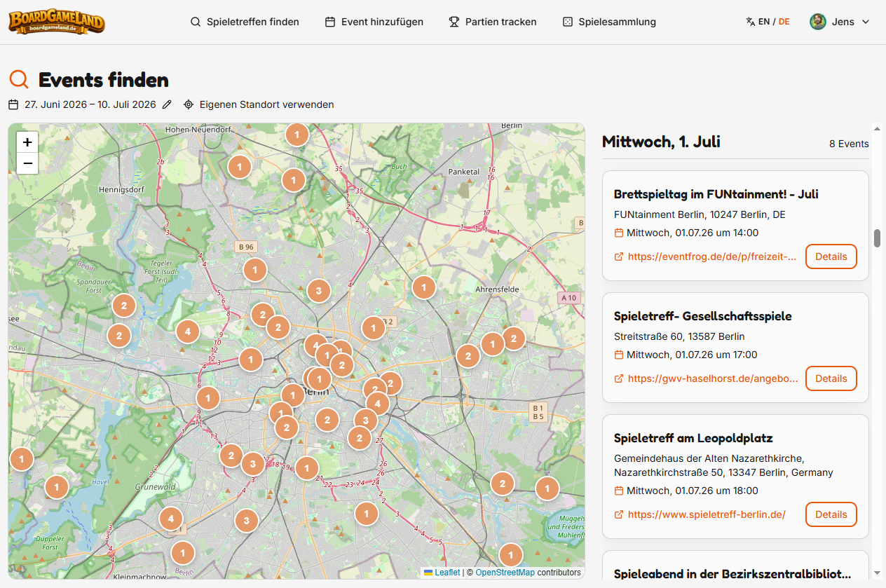
Task: Open Spieletreffen finden menu item
Action: 245,22
